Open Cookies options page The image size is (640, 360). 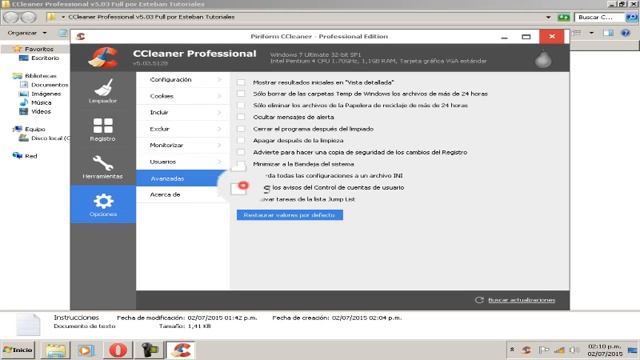coord(183,96)
